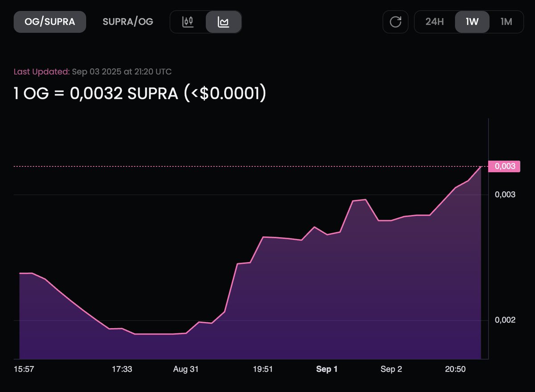Click the 20:50 time axis label
This screenshot has height=392, width=535.
455,369
